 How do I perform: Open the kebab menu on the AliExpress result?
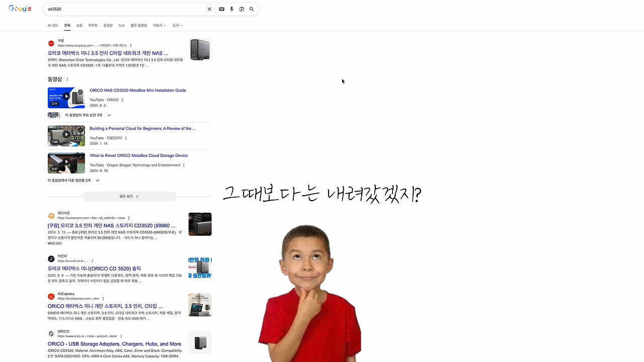103,298
